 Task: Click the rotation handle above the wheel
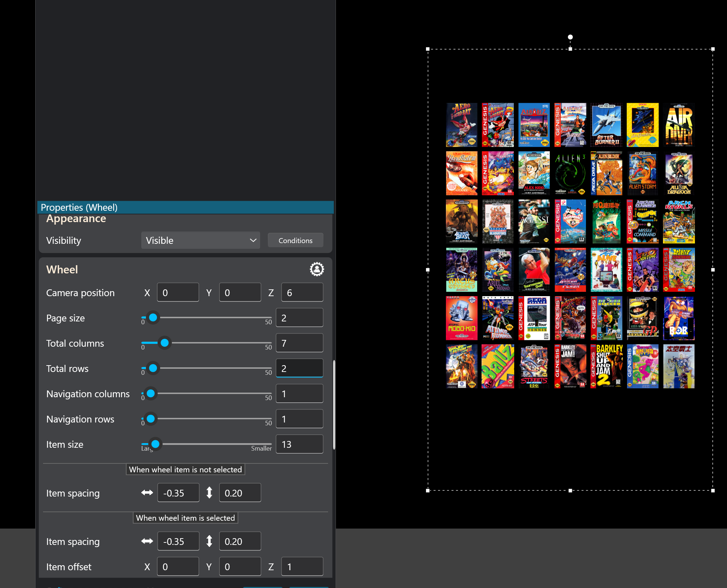point(570,37)
